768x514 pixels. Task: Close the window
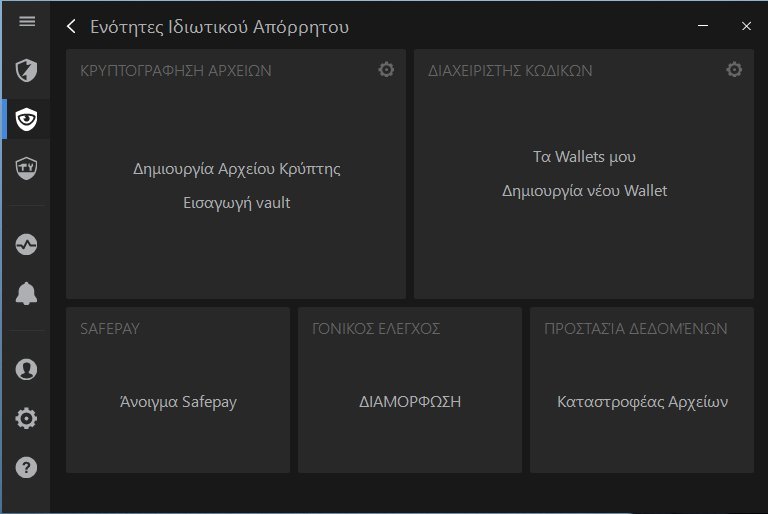pos(746,26)
